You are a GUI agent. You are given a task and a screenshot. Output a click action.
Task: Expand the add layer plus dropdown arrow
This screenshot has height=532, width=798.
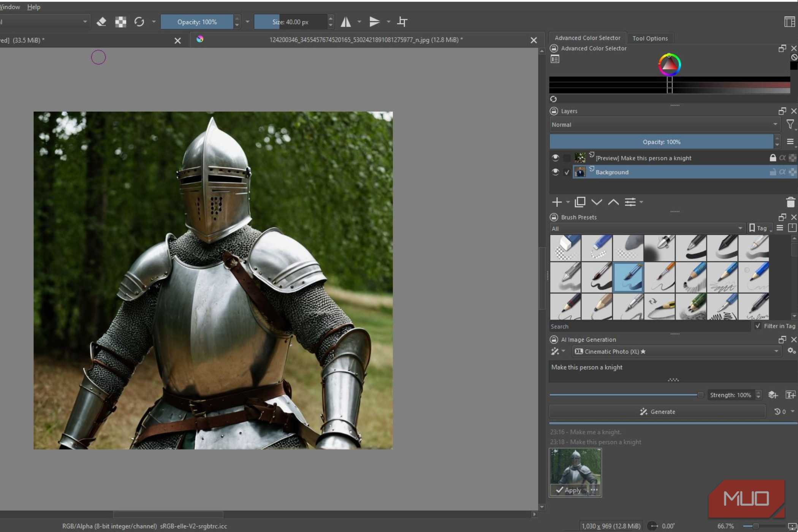point(568,202)
